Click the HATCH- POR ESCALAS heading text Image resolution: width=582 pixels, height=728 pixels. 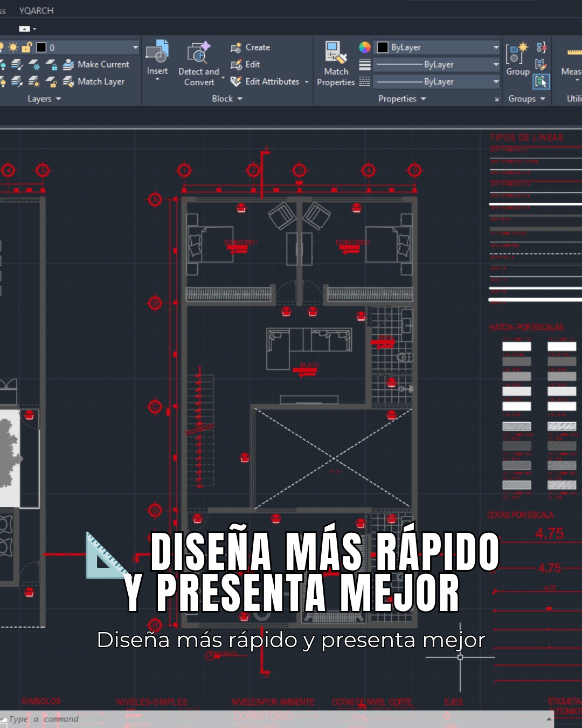[x=526, y=327]
